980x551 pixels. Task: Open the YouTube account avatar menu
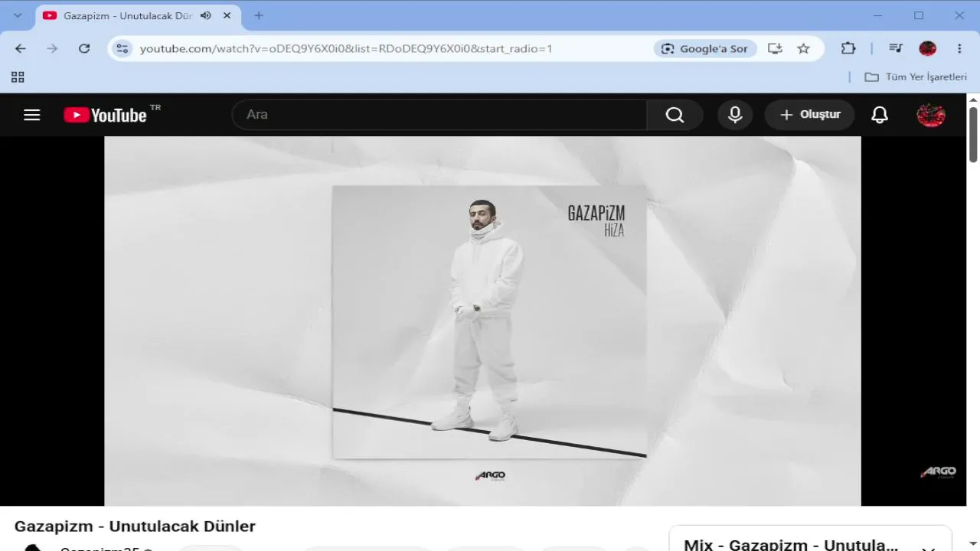pos(931,115)
